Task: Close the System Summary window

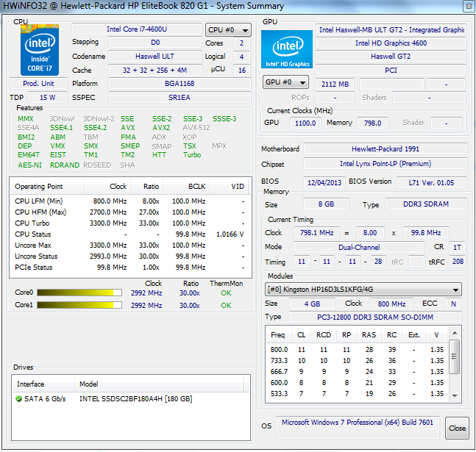Action: [x=469, y=7]
